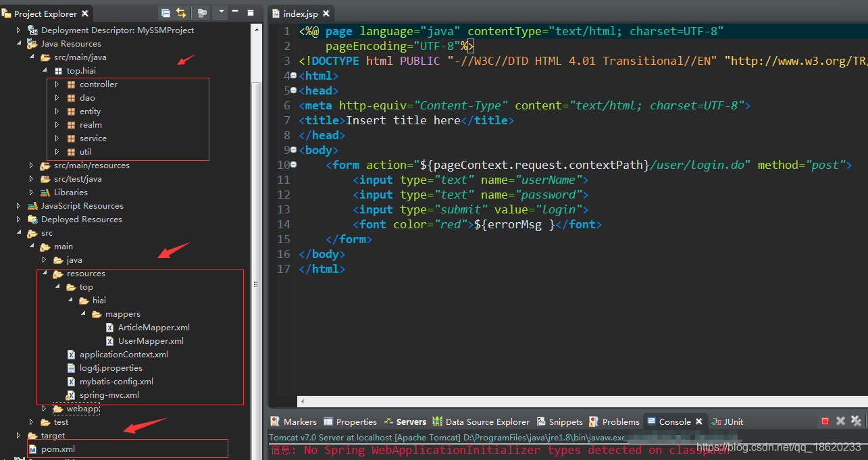The image size is (868, 460).
Task: Open the Snippets tab
Action: coord(559,421)
